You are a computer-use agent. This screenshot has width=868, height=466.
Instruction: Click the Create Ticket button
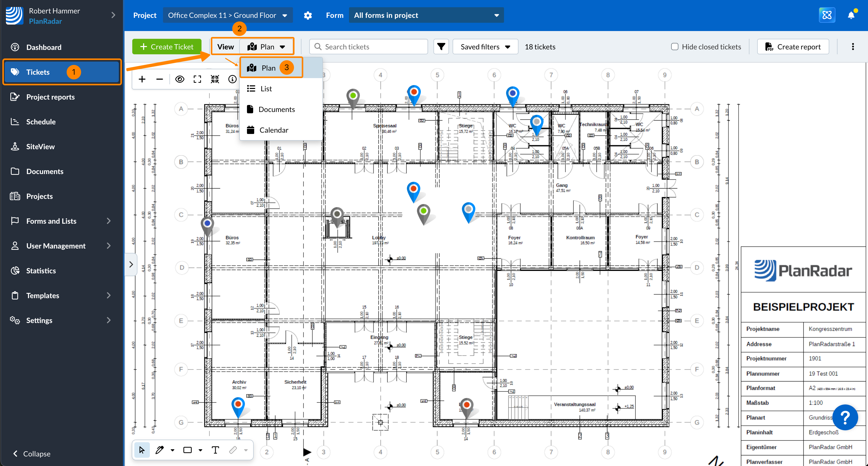[167, 47]
